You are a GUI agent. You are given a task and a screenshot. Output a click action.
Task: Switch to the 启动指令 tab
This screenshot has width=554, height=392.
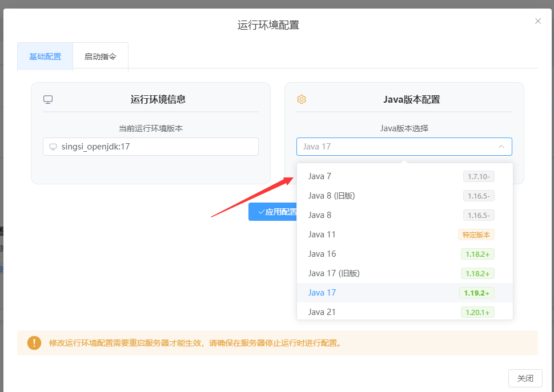(101, 56)
